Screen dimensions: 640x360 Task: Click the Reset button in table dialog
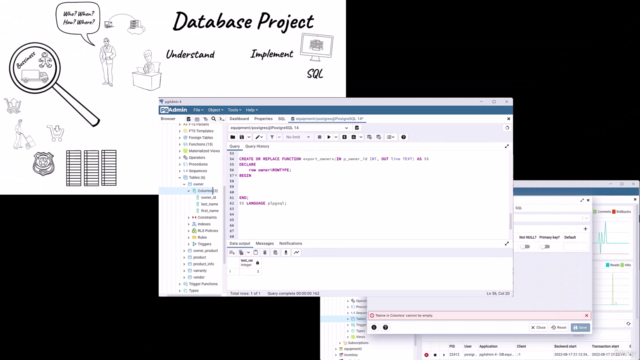(x=559, y=327)
